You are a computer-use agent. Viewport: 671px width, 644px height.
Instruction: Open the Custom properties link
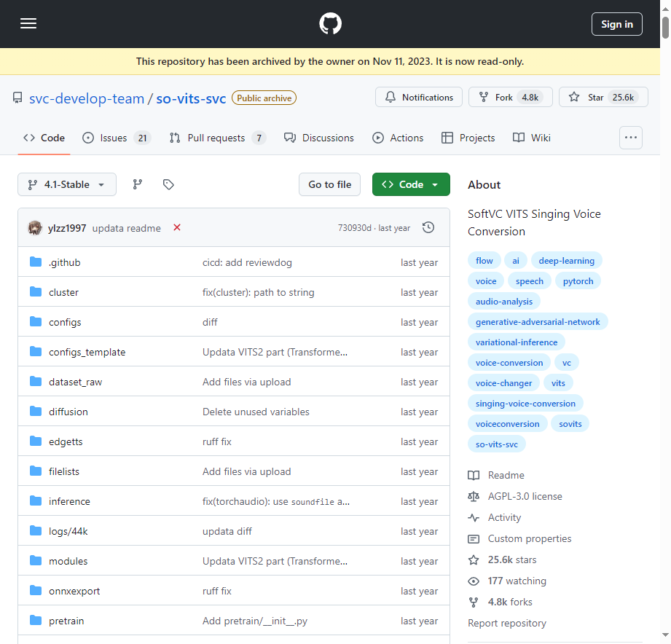click(x=519, y=539)
